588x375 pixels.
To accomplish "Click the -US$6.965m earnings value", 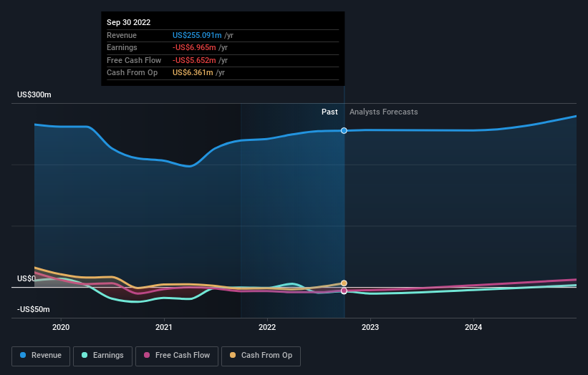I will [194, 47].
